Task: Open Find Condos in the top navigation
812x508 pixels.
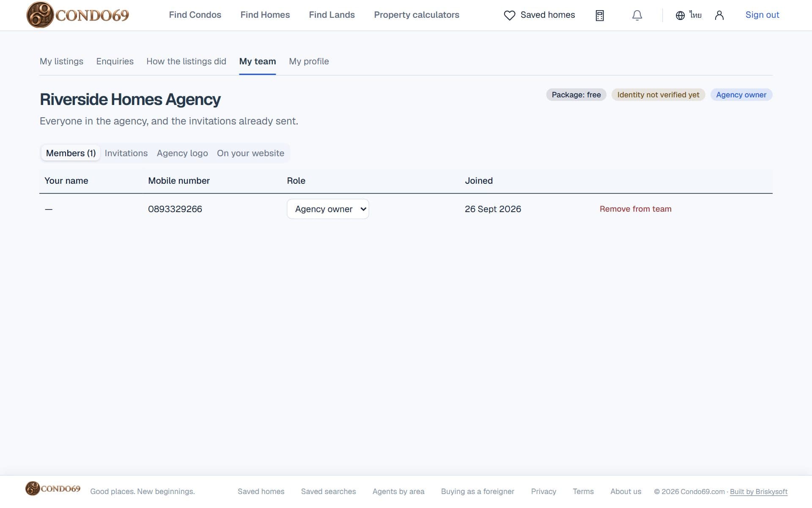Action: (x=195, y=15)
